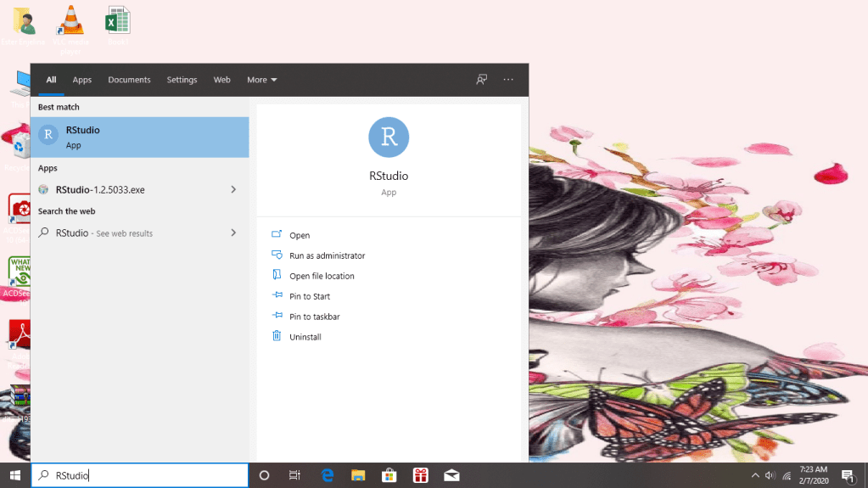868x488 pixels.
Task: Click the Mail icon on the taskbar
Action: (x=451, y=475)
